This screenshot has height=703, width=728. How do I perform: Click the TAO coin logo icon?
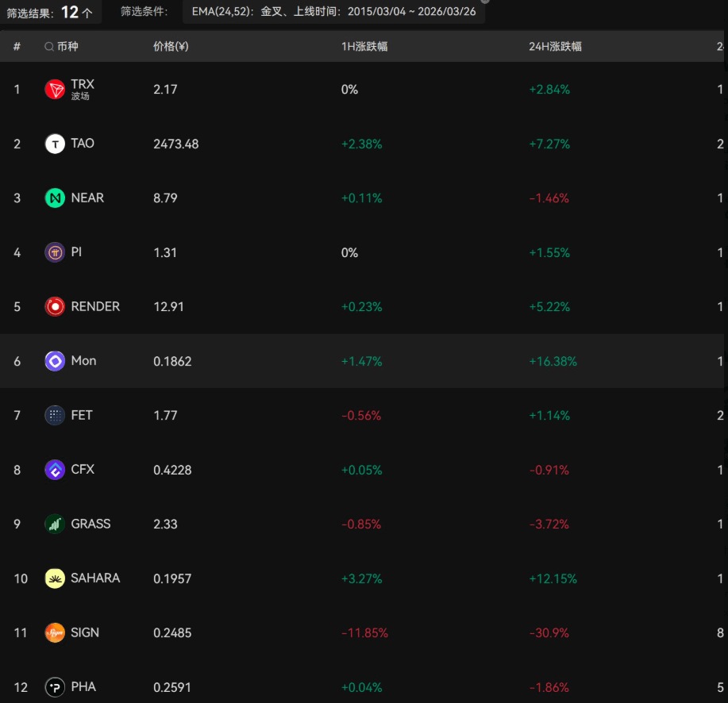coord(55,144)
